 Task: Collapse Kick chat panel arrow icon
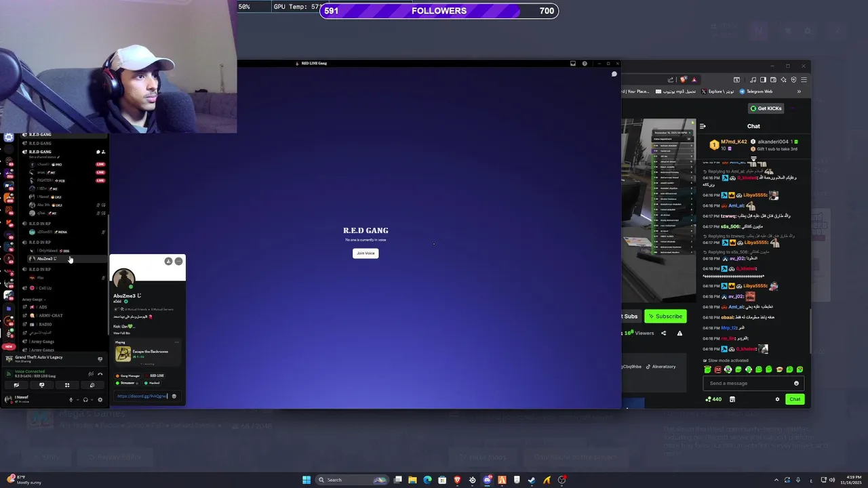pos(703,126)
